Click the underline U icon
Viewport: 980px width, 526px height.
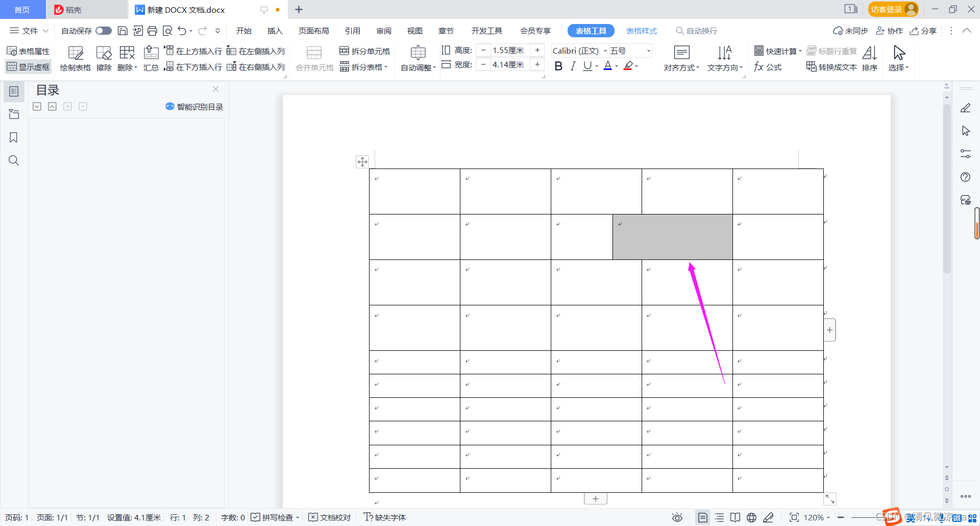click(x=587, y=66)
